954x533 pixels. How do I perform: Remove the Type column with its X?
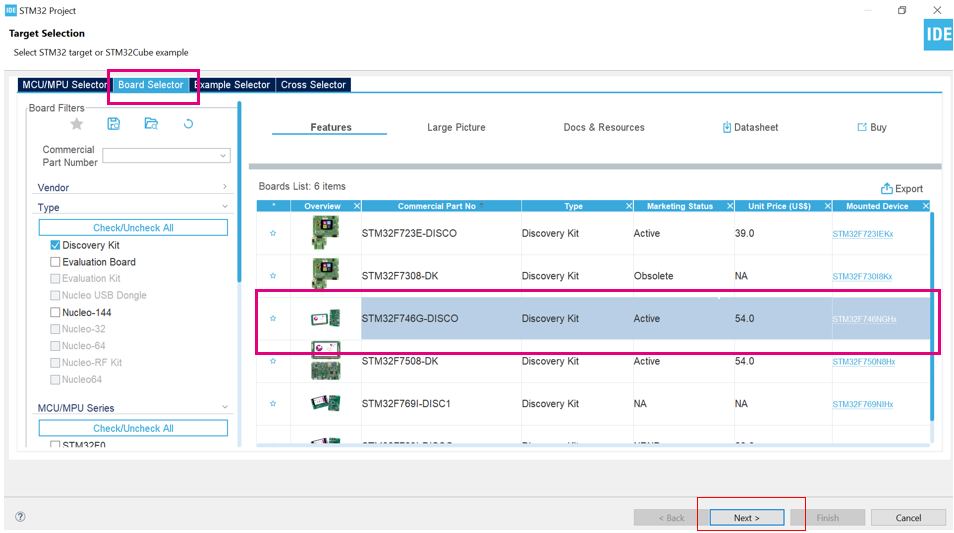(x=629, y=206)
